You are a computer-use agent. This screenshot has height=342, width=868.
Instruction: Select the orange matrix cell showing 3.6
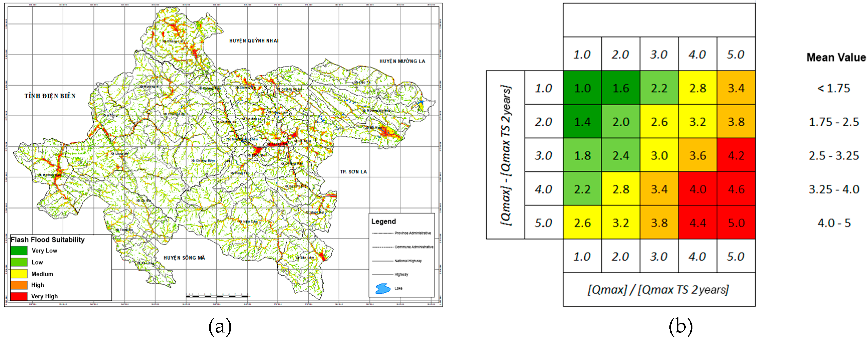tap(697, 155)
